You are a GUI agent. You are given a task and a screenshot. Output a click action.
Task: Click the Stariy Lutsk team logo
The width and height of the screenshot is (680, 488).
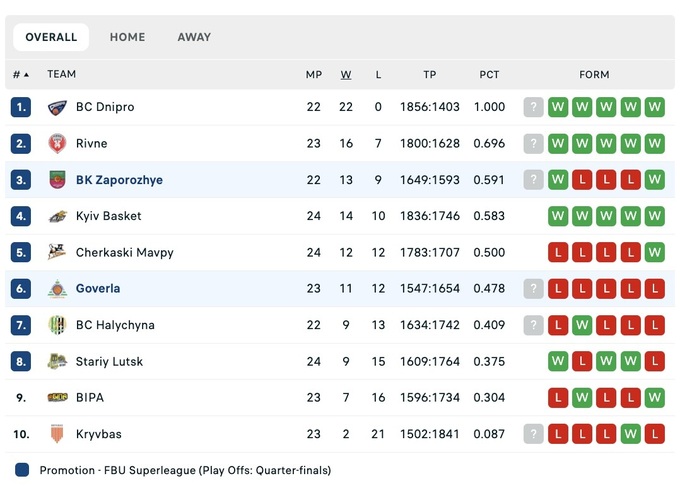point(57,361)
